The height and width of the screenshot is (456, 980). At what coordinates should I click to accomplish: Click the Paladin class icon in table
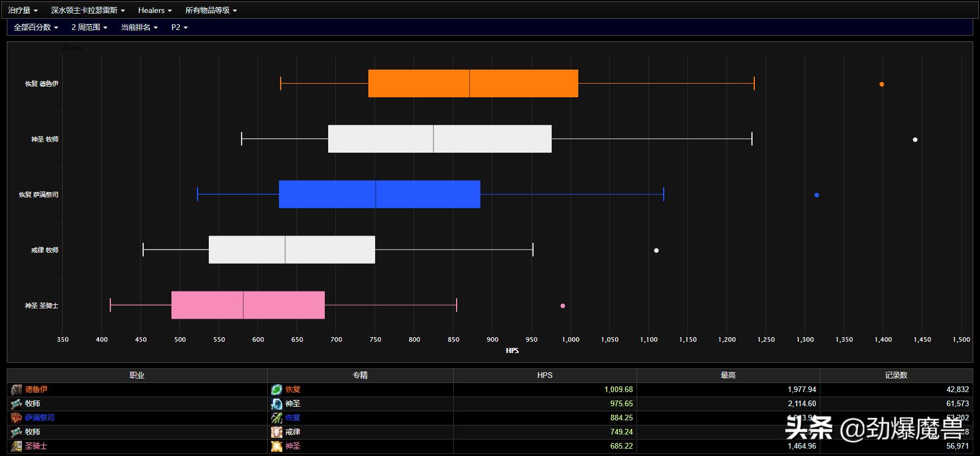(x=16, y=446)
